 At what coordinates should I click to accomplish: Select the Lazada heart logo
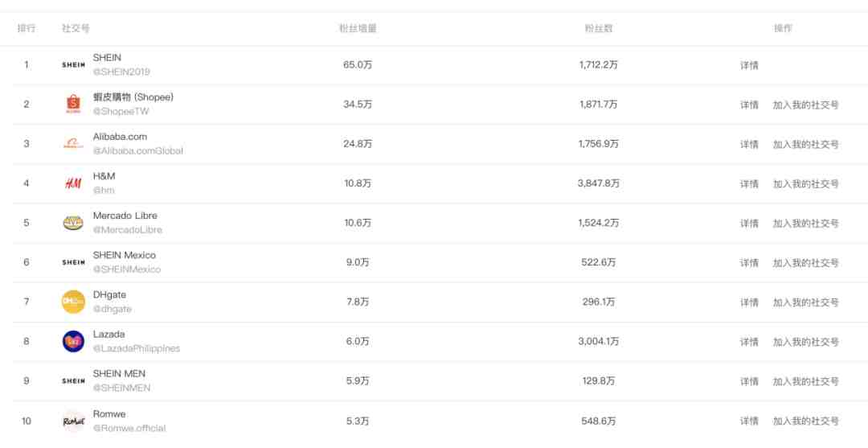[x=73, y=342]
